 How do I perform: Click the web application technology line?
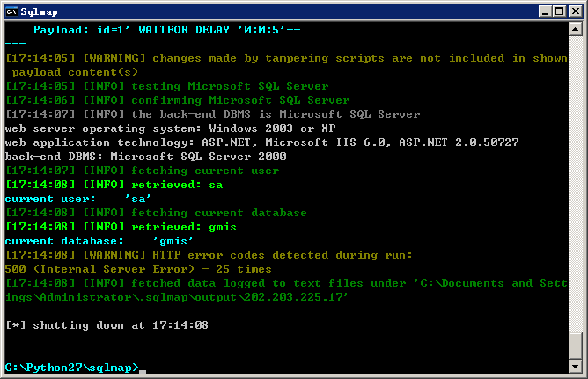pyautogui.click(x=261, y=142)
